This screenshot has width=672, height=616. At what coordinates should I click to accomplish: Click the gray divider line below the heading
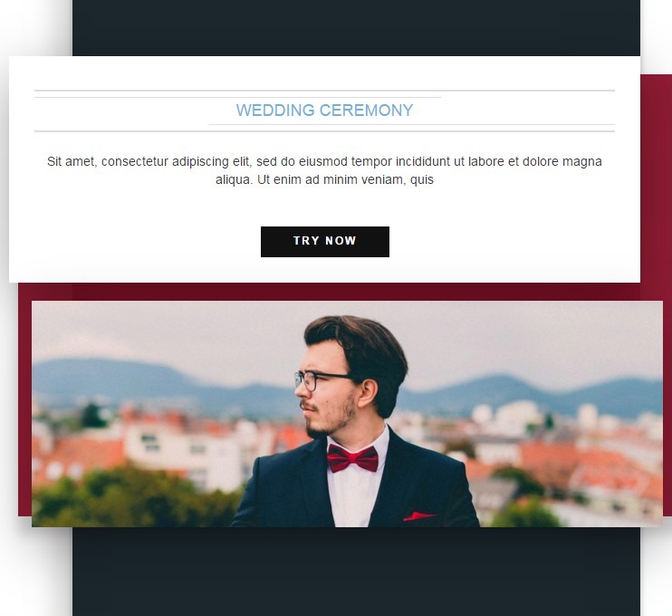pyautogui.click(x=324, y=131)
